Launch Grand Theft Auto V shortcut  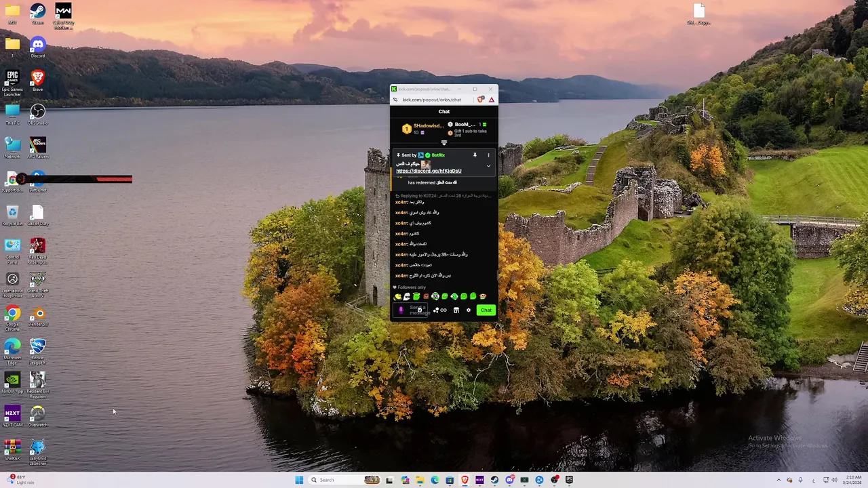(38, 284)
